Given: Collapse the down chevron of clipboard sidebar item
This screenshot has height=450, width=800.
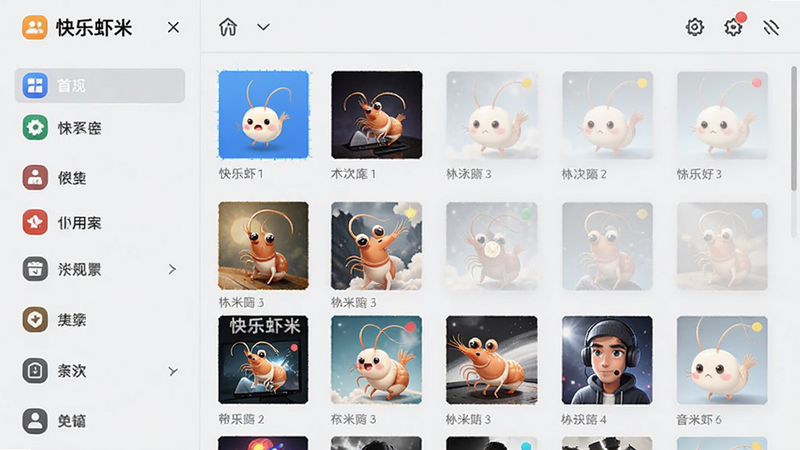Looking at the screenshot, I should tap(173, 371).
